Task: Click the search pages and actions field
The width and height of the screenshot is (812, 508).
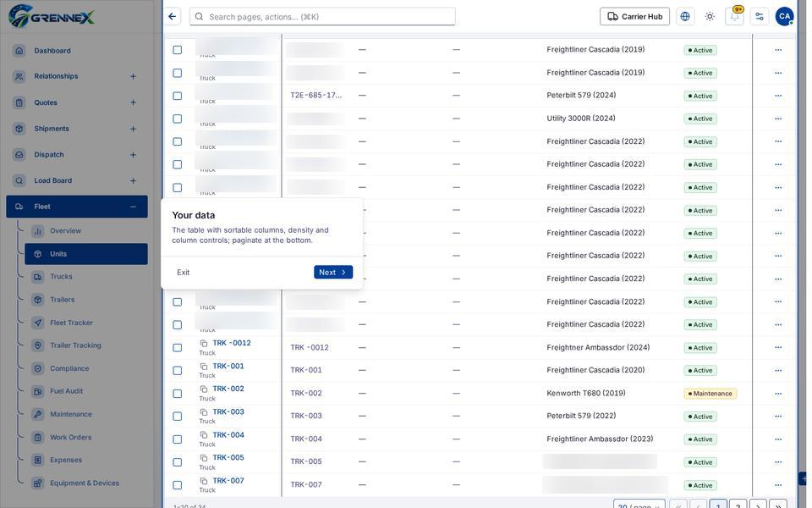Action: (x=322, y=17)
